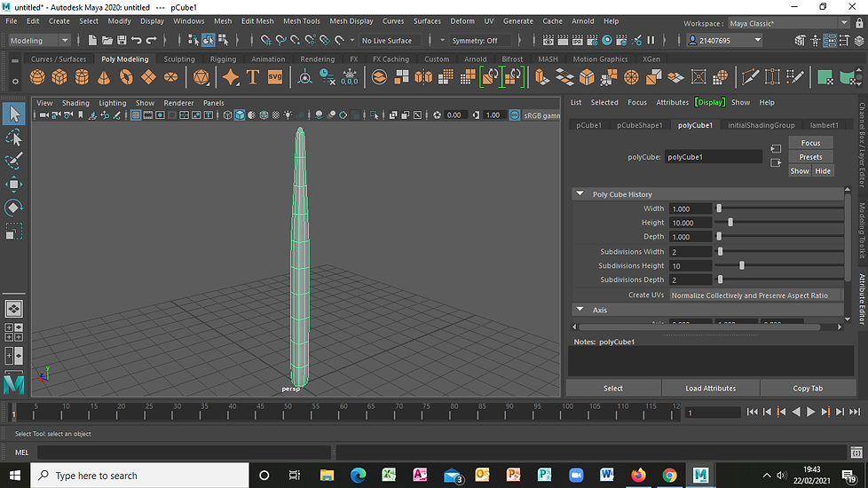
Task: Toggle viewport grid display
Action: 136,115
